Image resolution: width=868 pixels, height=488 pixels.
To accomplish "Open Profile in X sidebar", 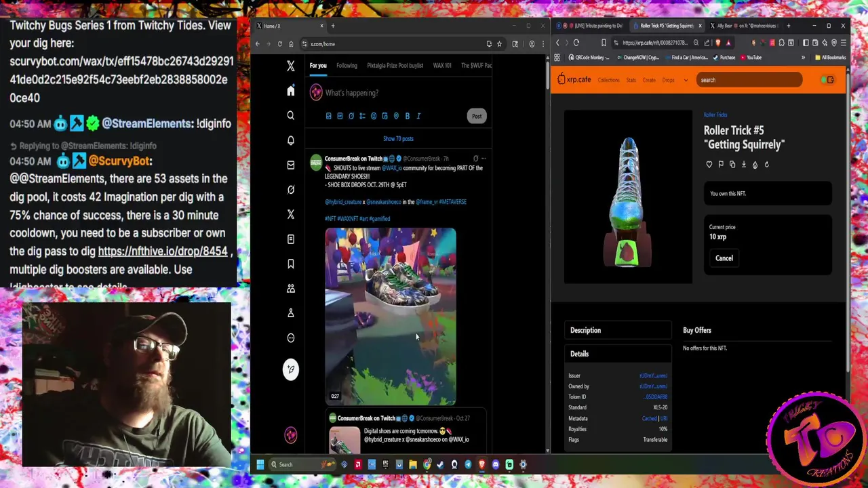I will [290, 313].
